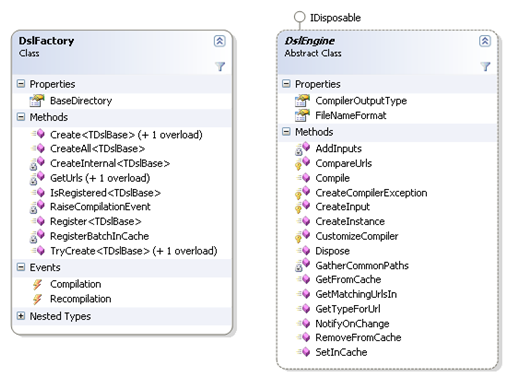Select the CreateAll<TDslBase> method name
Screen dimensions: 508x379
coord(98,149)
